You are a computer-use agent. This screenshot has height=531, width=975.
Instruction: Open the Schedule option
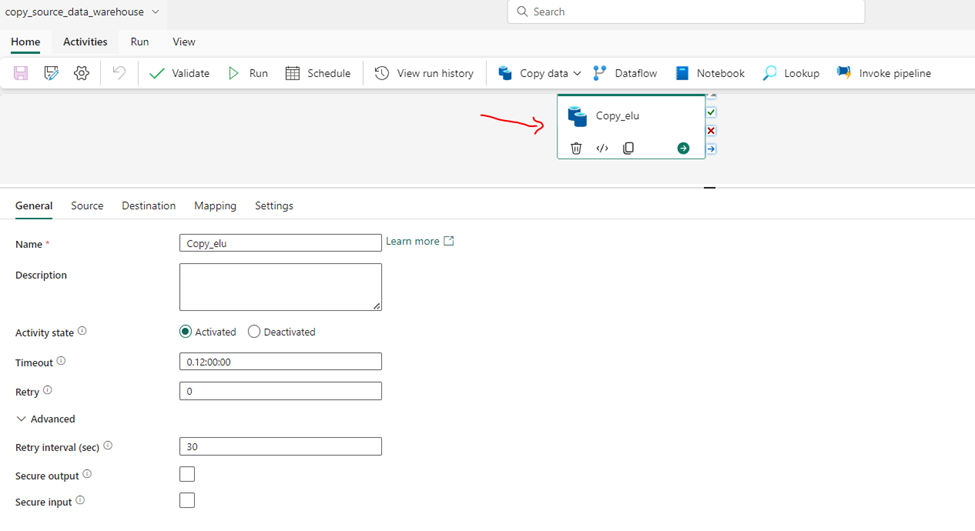318,73
